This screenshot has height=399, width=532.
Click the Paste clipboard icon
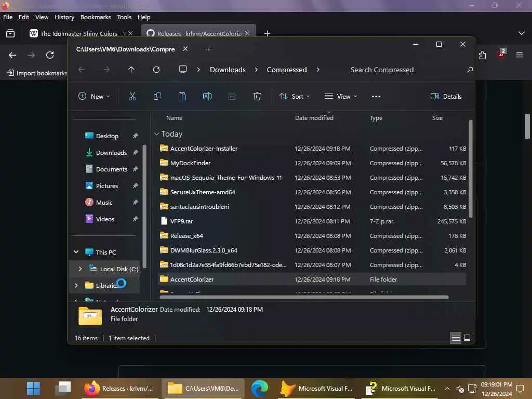click(182, 96)
